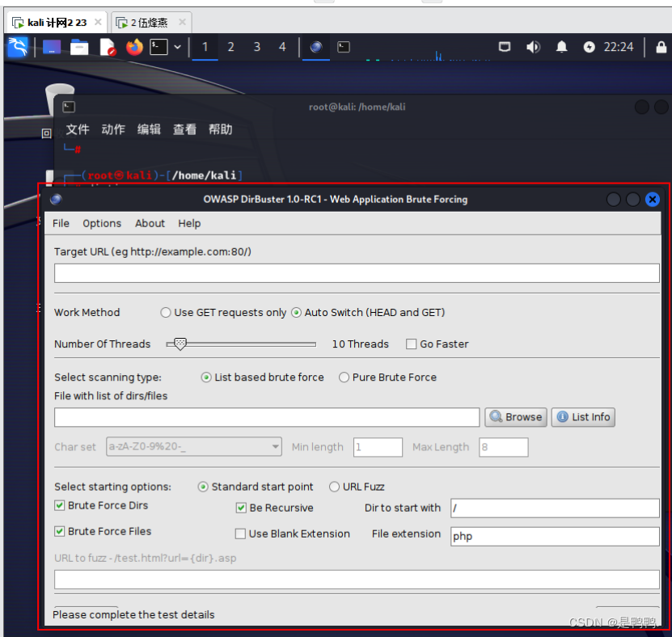The image size is (672, 637).
Task: Select Standard start point option
Action: pos(256,487)
